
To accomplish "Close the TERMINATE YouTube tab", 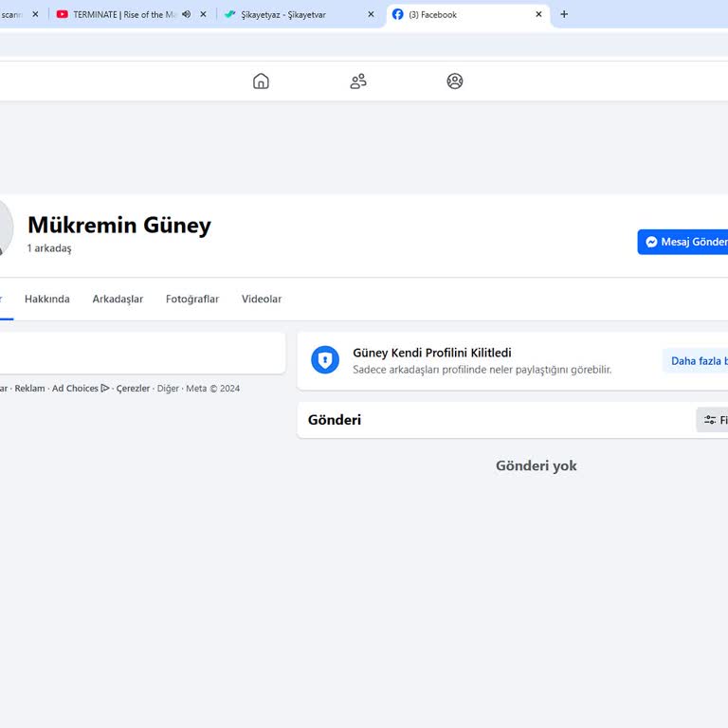I will [203, 14].
